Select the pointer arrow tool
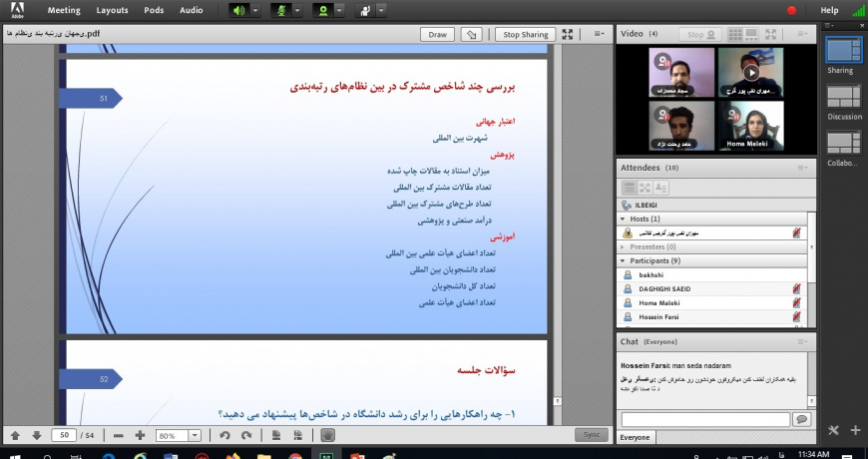The height and width of the screenshot is (459, 868). [x=471, y=34]
